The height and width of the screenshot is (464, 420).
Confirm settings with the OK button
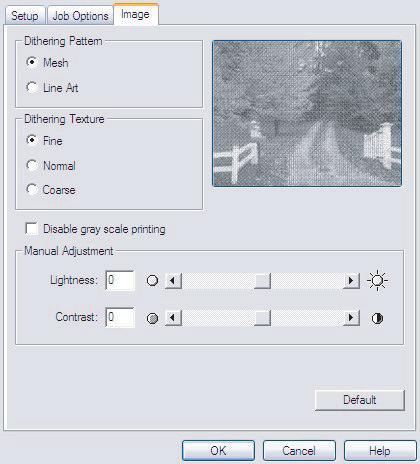(218, 451)
